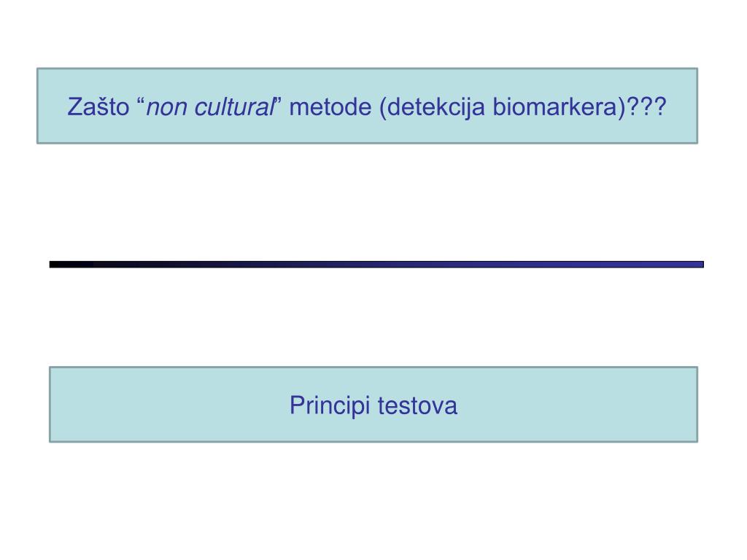
Task: Click the black left end of divider line
Action: click(71, 264)
